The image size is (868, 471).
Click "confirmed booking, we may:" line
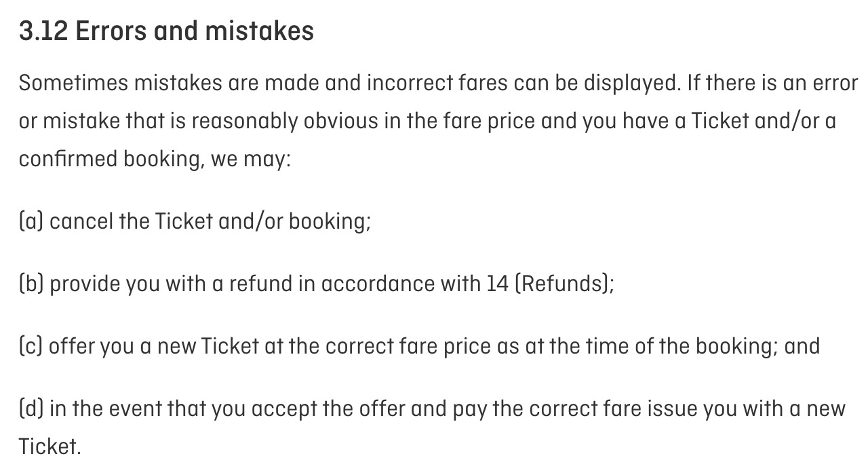click(x=155, y=159)
